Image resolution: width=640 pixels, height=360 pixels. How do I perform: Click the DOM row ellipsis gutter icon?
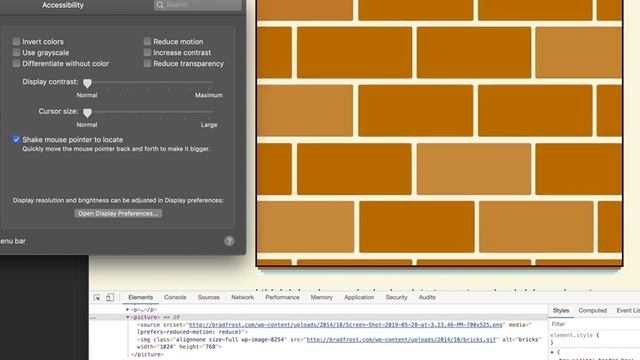93,317
